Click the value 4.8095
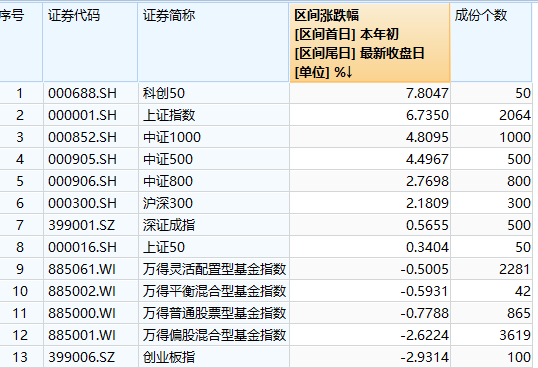The image size is (538, 368). coord(427,137)
